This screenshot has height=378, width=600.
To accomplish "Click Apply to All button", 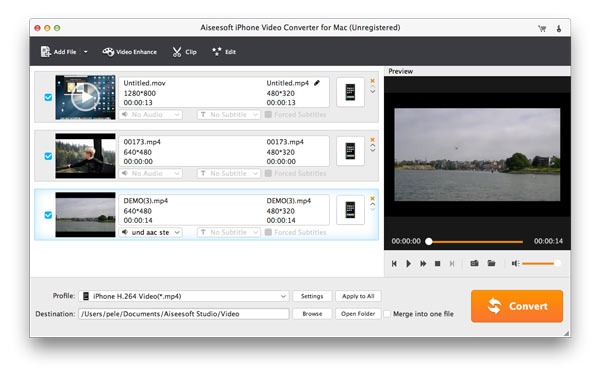I will 358,296.
